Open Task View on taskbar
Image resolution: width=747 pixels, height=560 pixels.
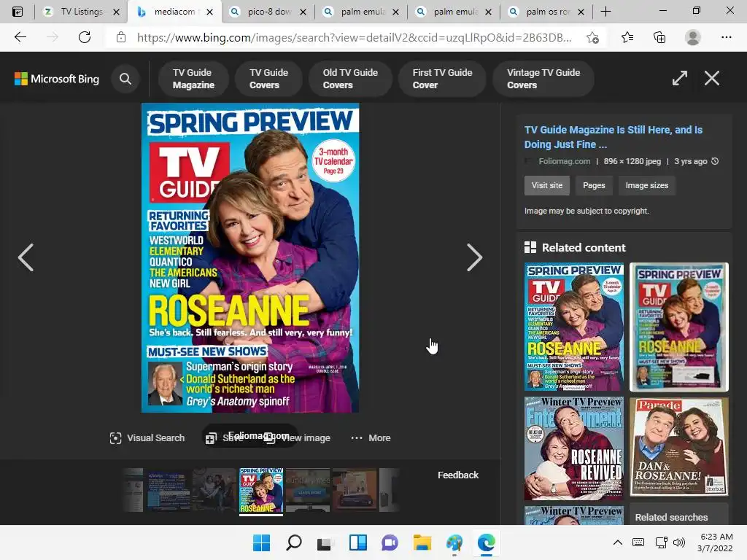click(x=325, y=542)
